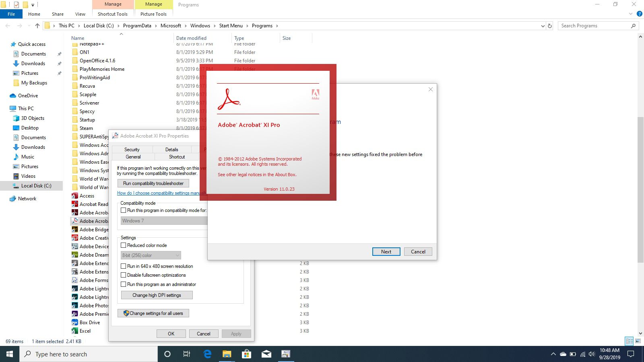Select the Adobe Dreamweaver shortcut icon
644x362 pixels.
click(x=75, y=255)
